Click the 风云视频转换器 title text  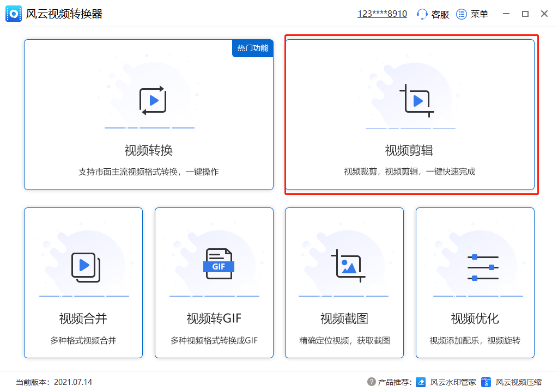tap(64, 14)
